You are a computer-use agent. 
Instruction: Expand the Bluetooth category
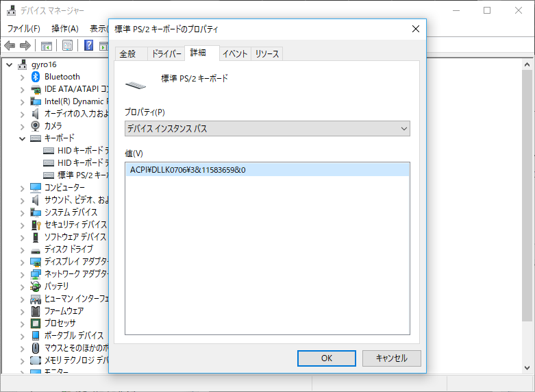(23, 78)
